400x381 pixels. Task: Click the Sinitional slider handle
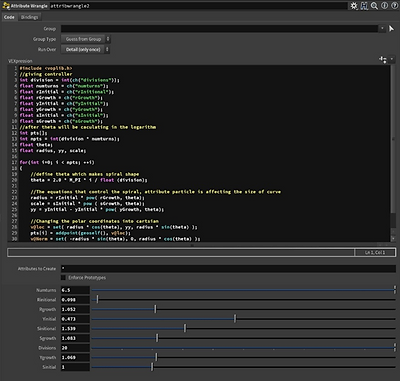(x=185, y=329)
